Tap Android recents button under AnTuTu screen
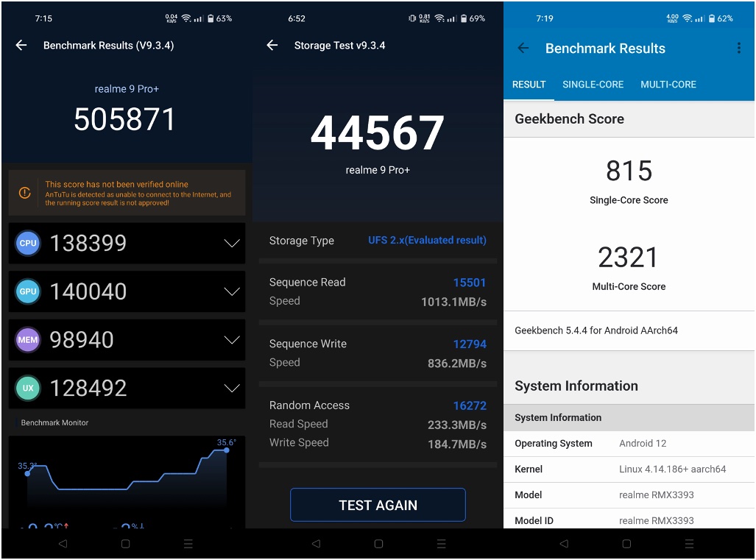 tap(188, 544)
